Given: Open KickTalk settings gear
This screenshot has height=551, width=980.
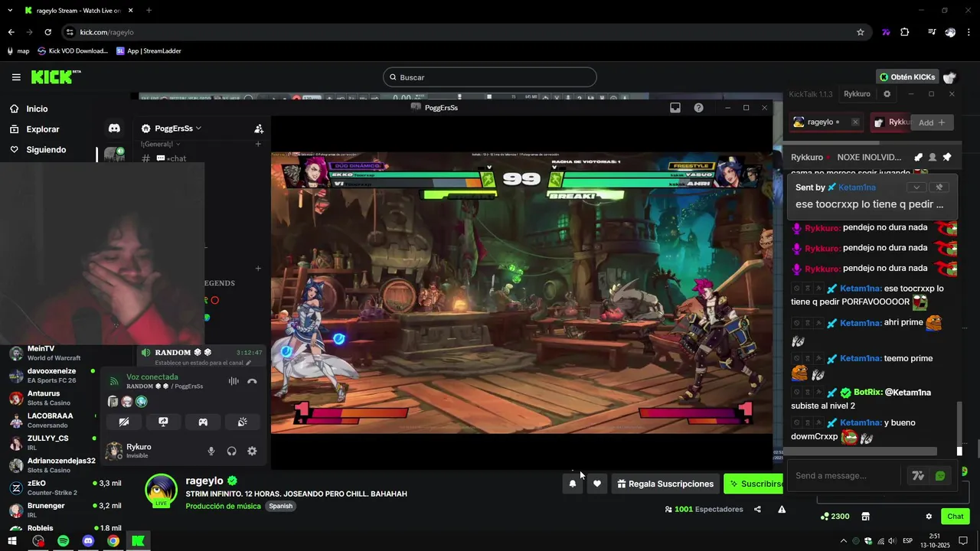Looking at the screenshot, I should (887, 94).
